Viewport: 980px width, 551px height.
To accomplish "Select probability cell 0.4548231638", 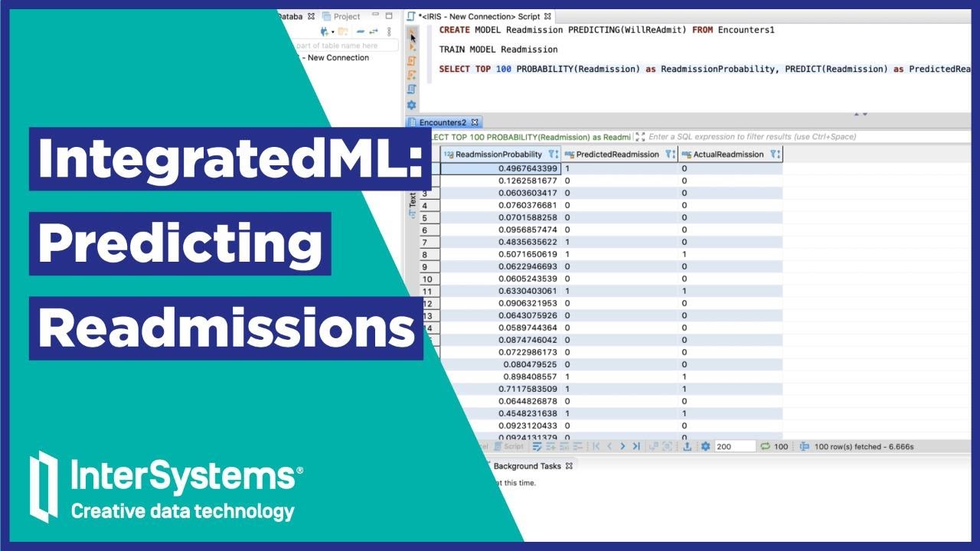I will pyautogui.click(x=501, y=413).
